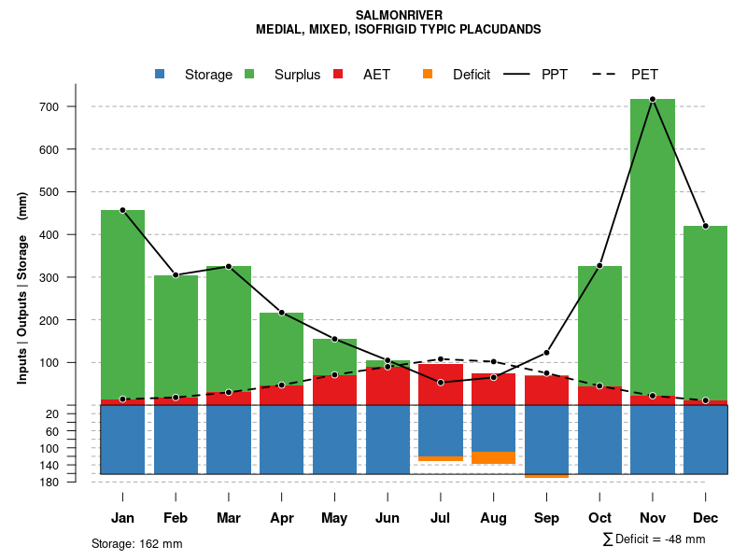Viewport: 747px width, 560px height.
Task: Click the 700 tick label on the y-axis
Action: tap(50, 107)
